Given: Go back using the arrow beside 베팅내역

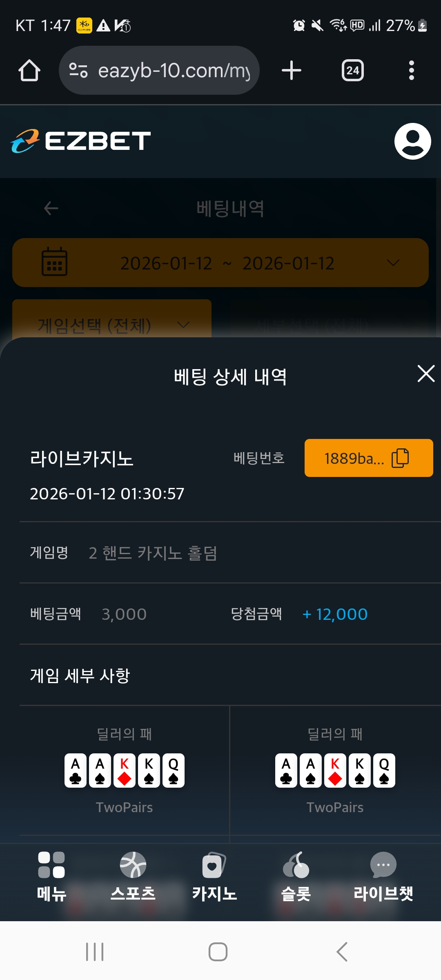Looking at the screenshot, I should 51,208.
